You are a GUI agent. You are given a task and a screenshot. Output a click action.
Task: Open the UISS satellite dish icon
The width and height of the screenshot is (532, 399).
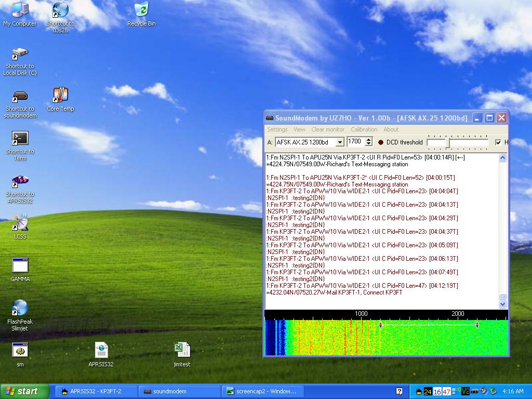pos(20,223)
